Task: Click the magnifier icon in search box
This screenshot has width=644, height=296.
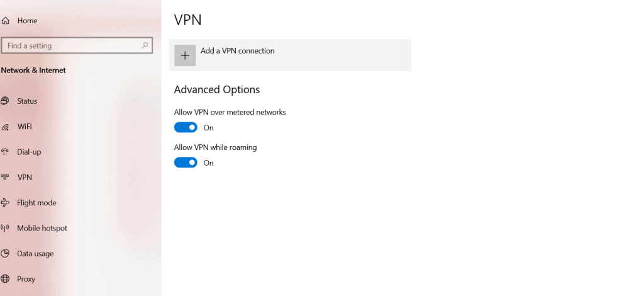Action: (145, 45)
